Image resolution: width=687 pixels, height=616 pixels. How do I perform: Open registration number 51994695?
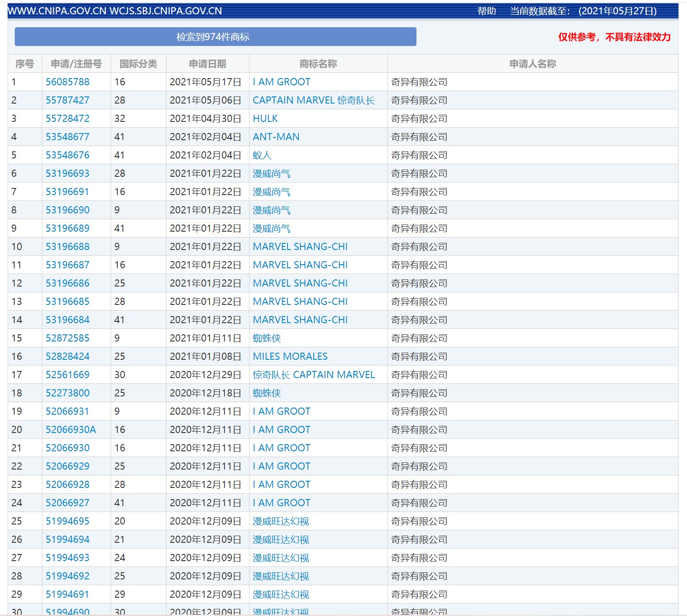pyautogui.click(x=67, y=521)
